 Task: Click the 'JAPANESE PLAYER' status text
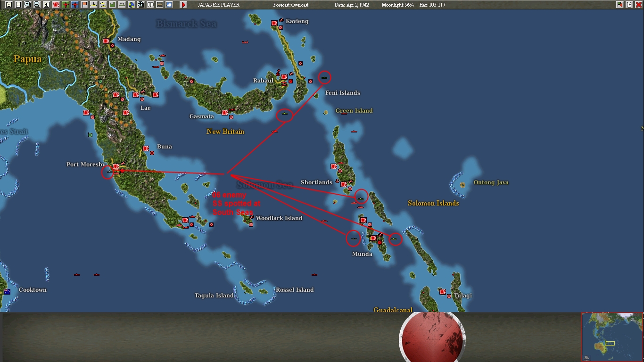point(218,5)
